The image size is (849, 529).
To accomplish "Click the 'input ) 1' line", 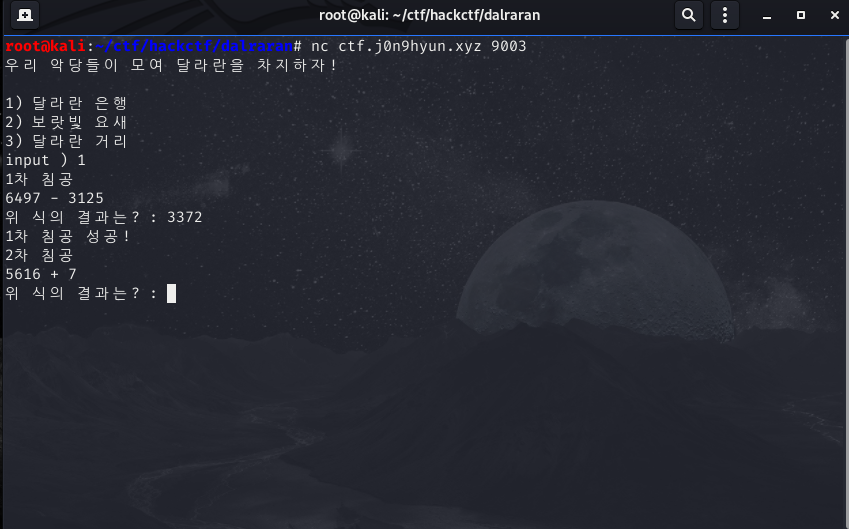I will [x=45, y=160].
